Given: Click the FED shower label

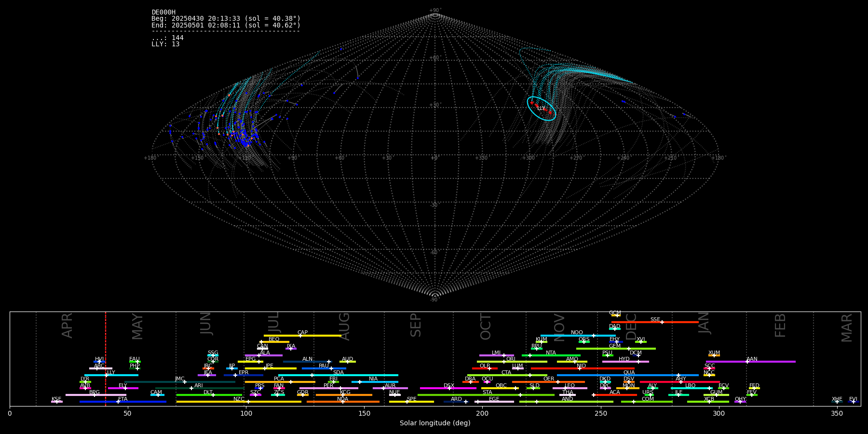Looking at the screenshot, I should click(x=754, y=386).
